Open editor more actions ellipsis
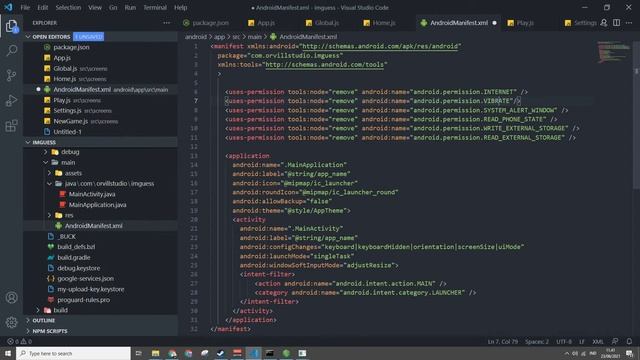640x360 pixels. click(629, 23)
